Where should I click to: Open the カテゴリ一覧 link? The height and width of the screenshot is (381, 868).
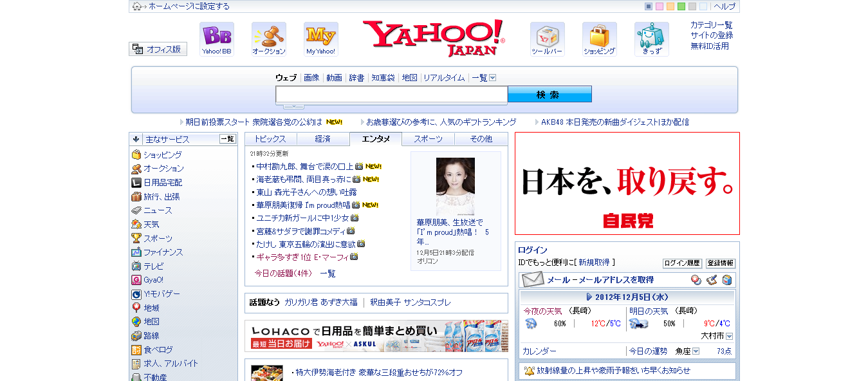coord(712,25)
